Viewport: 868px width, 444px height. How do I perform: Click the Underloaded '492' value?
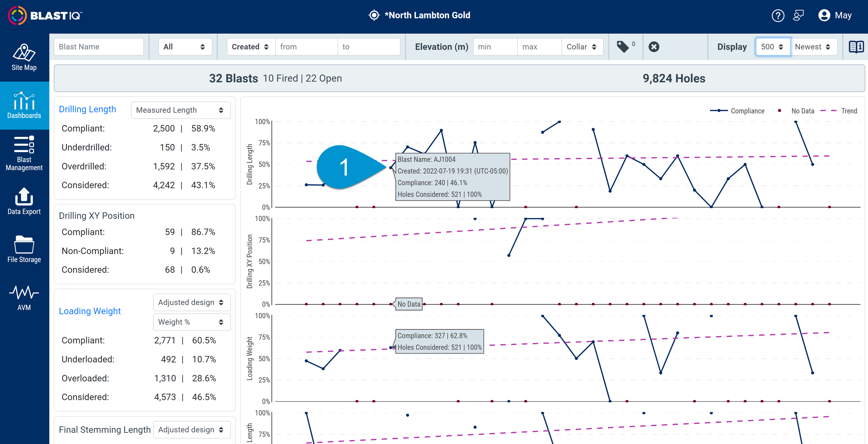(x=168, y=359)
